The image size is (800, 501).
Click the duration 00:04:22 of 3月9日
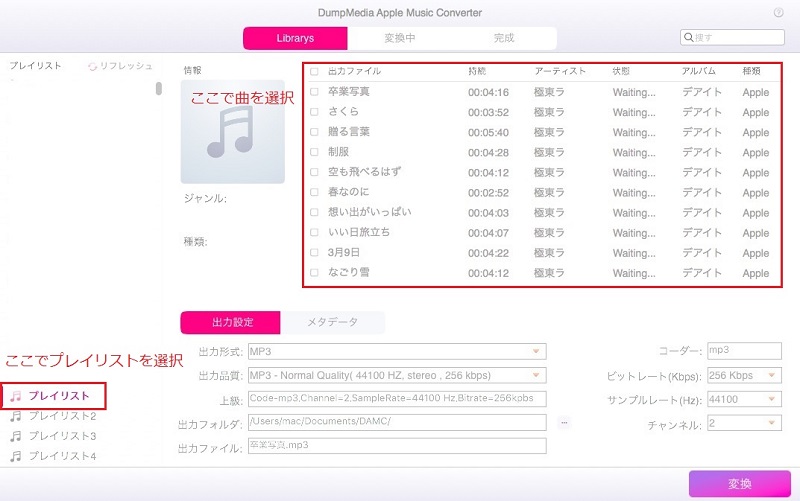tap(488, 253)
